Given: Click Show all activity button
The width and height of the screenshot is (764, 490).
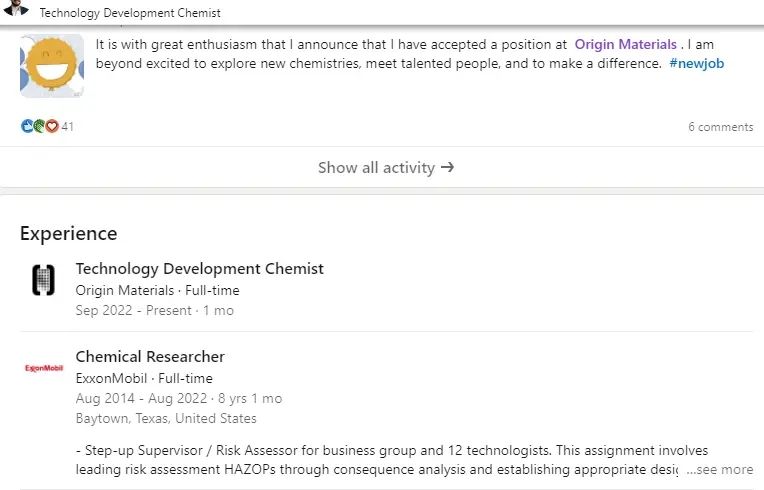Looking at the screenshot, I should 386,168.
